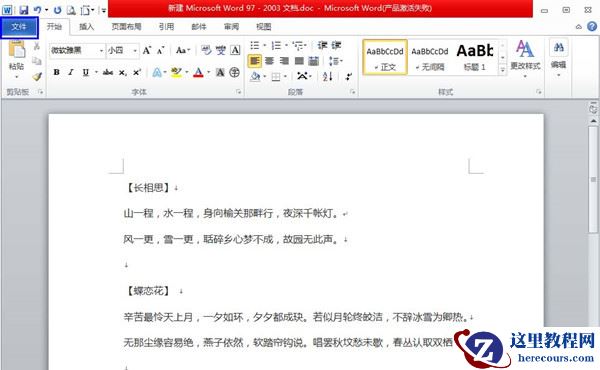Viewport: 600px width, 370px height.
Task: Grow font size with the larger A icon
Action: point(147,51)
